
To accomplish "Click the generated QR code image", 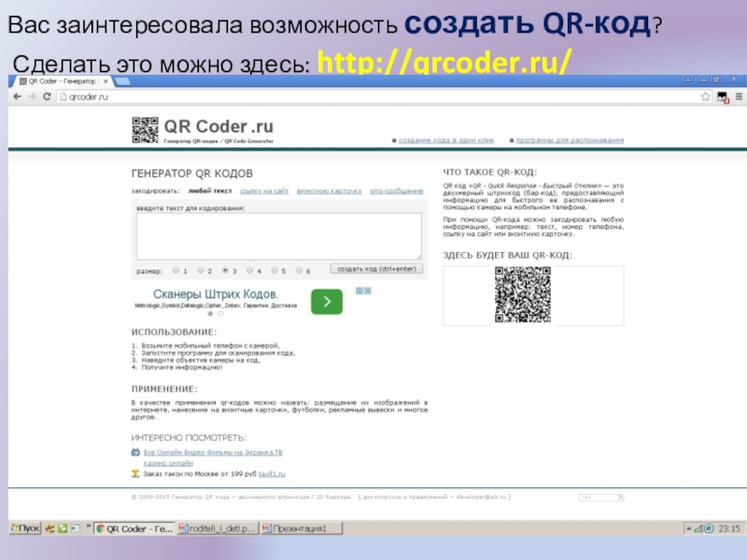I will click(x=523, y=294).
